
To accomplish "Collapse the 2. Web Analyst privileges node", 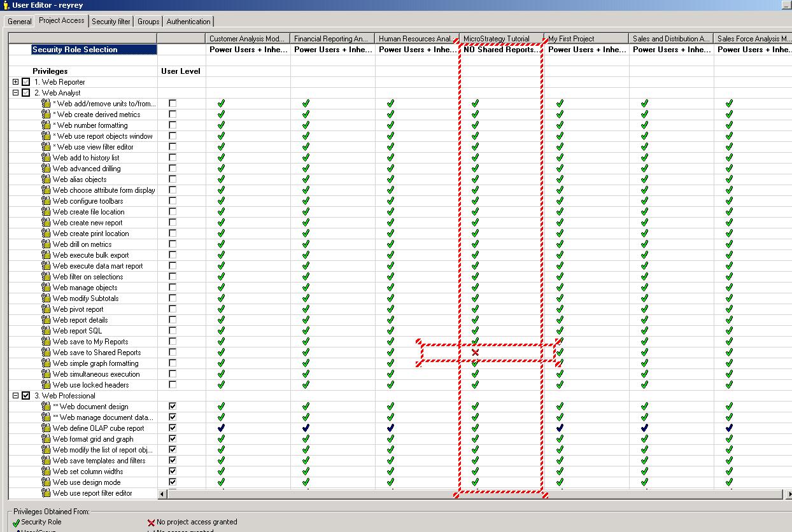I will pyautogui.click(x=14, y=92).
